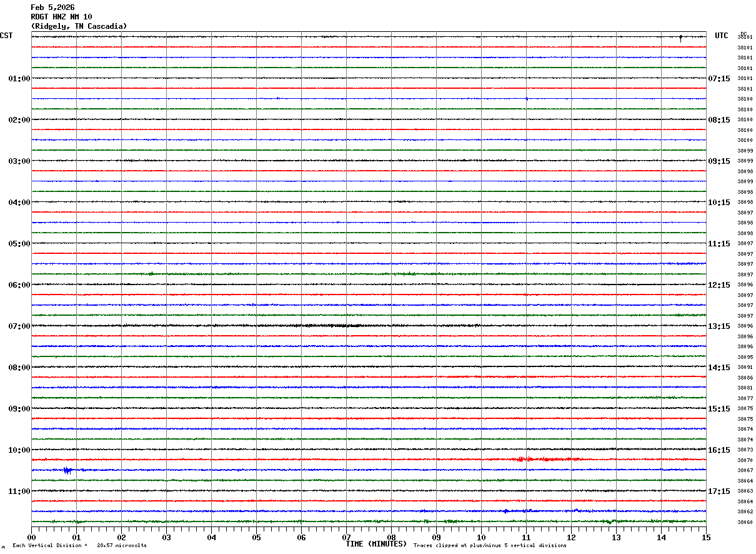Click the 14:15 UTC time label

point(719,368)
